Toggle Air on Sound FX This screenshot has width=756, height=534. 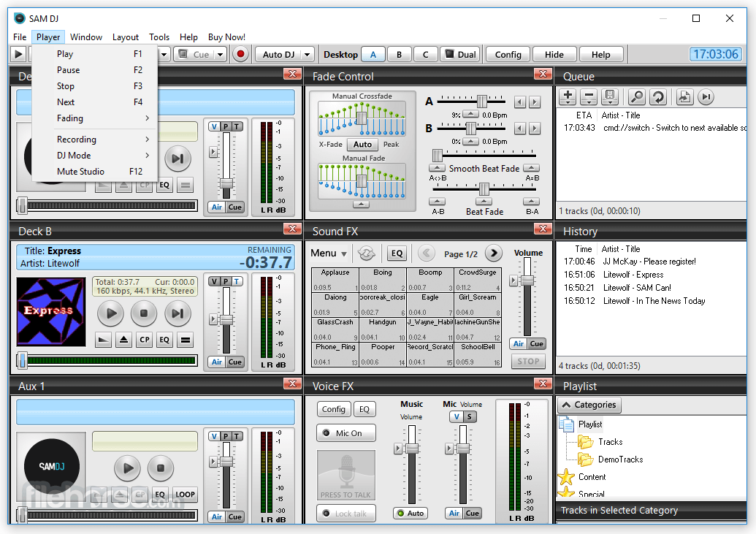click(519, 344)
